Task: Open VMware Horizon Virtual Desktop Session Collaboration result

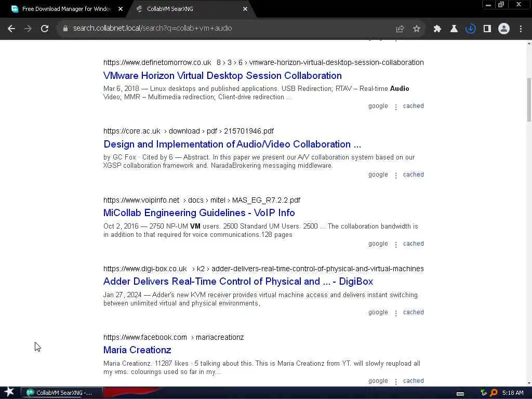Action: (222, 76)
